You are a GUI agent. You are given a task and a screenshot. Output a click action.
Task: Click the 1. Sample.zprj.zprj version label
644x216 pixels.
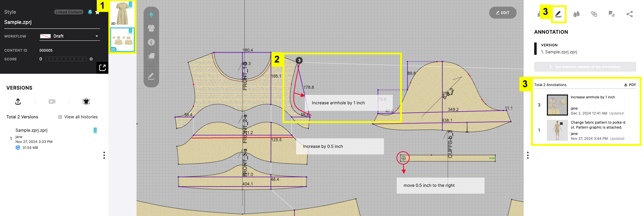tap(559, 52)
